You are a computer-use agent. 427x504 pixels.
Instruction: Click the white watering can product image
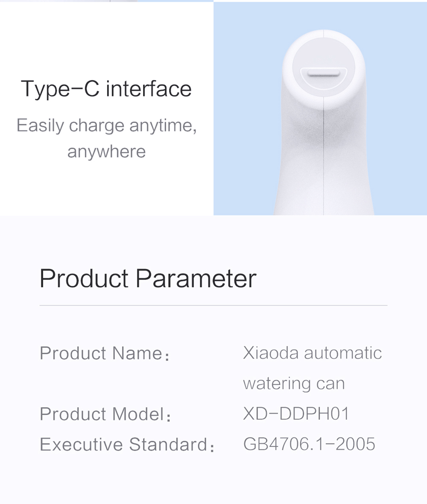[324, 122]
